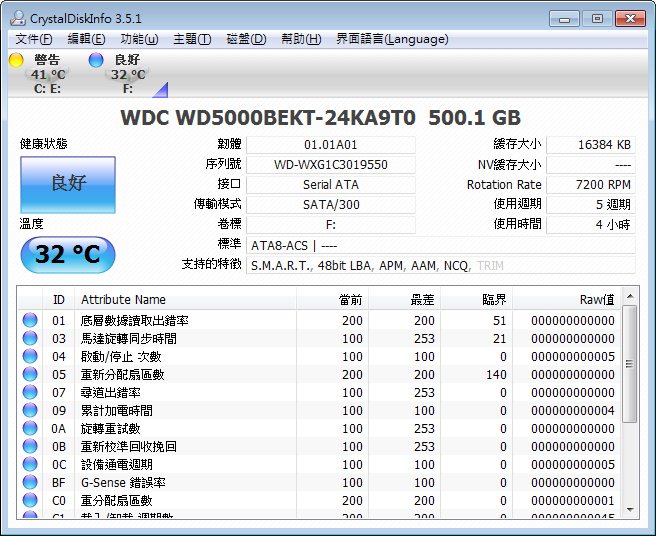Click the 良好 health status button

(x=68, y=185)
